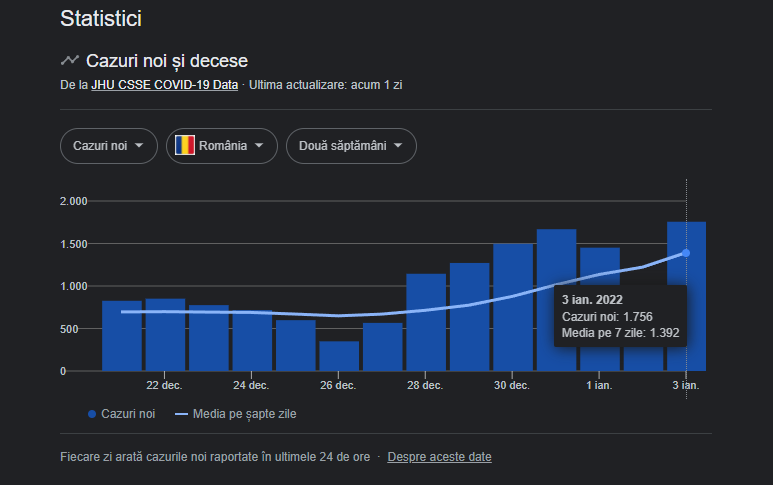Viewport: 773px width, 485px height.
Task: Click the bar for 30 dec.
Action: pyautogui.click(x=512, y=307)
